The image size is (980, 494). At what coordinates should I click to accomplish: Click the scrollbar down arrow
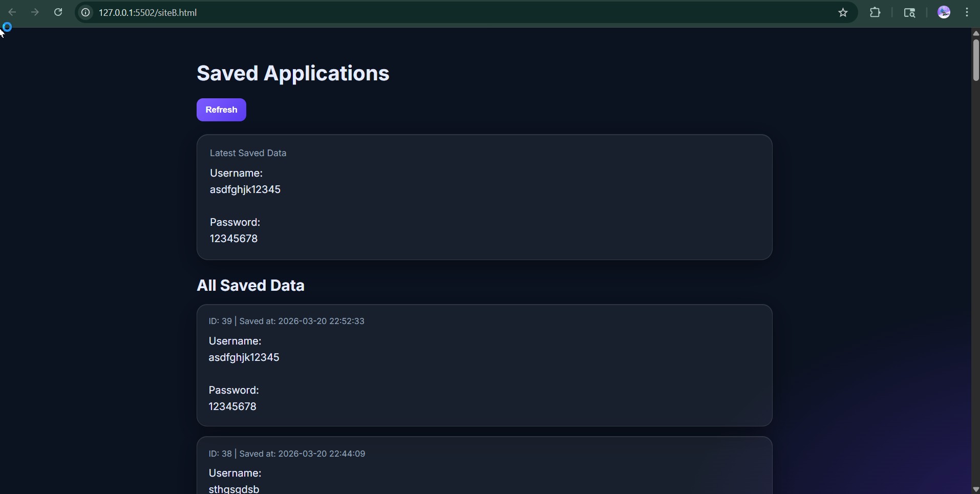[x=976, y=489]
